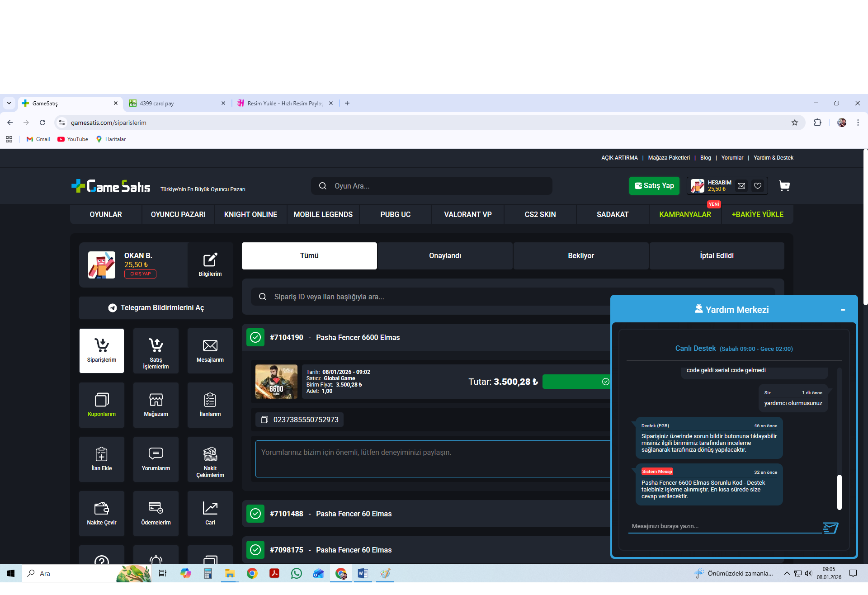
Task: Open the KAMPANYALAR navigation item
Action: click(x=685, y=214)
